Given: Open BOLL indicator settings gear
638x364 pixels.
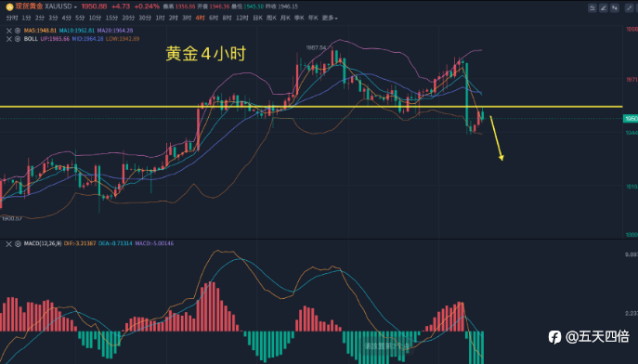Looking at the screenshot, I should point(18,39).
